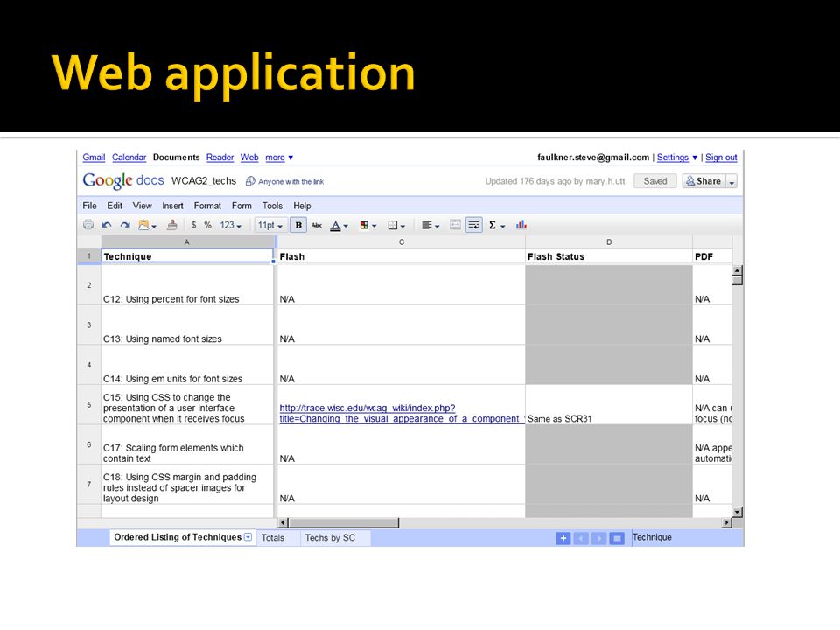Open the File menu
Image resolution: width=840 pixels, height=630 pixels.
pyautogui.click(x=89, y=206)
